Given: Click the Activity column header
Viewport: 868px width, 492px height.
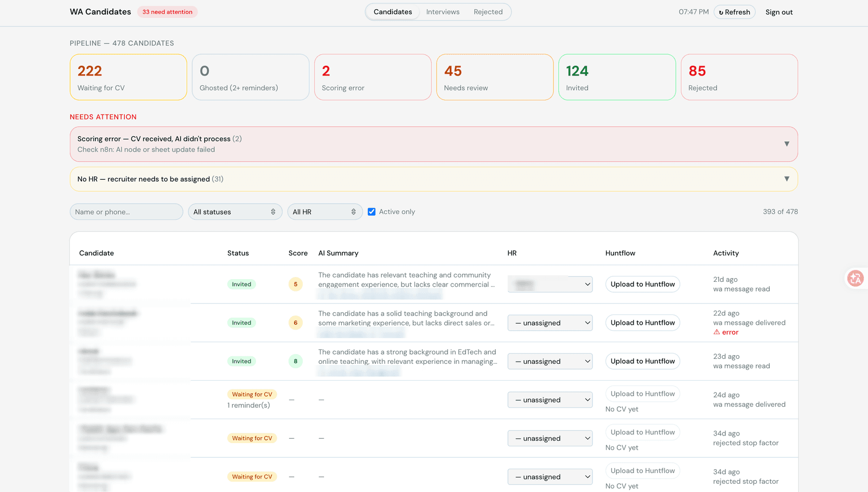Looking at the screenshot, I should (726, 253).
